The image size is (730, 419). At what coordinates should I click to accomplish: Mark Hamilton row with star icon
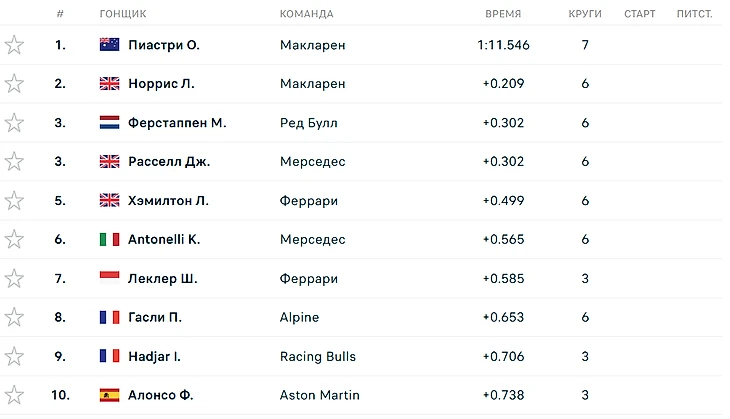coord(14,201)
